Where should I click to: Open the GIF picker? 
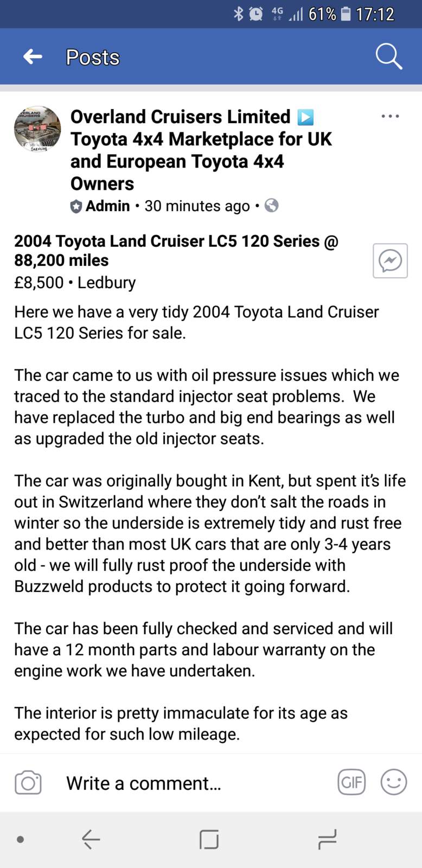click(x=351, y=782)
